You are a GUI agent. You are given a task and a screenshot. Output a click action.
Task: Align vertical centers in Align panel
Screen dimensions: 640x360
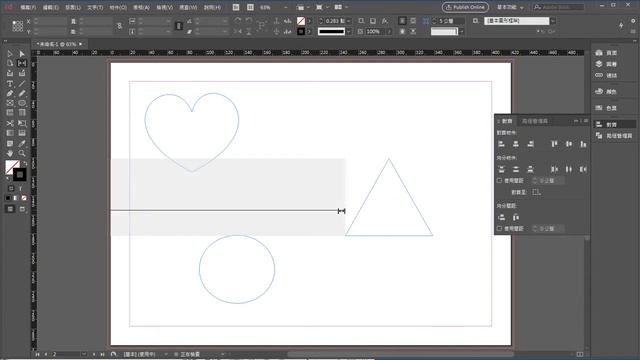point(569,144)
